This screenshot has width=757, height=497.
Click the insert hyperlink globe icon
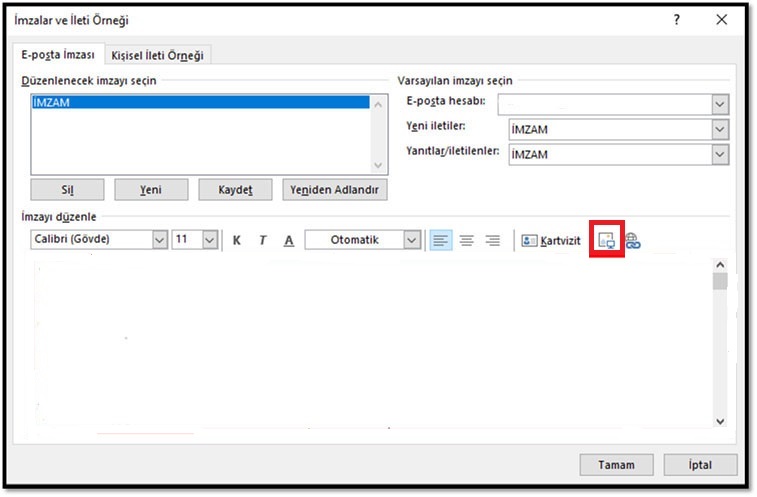[632, 240]
